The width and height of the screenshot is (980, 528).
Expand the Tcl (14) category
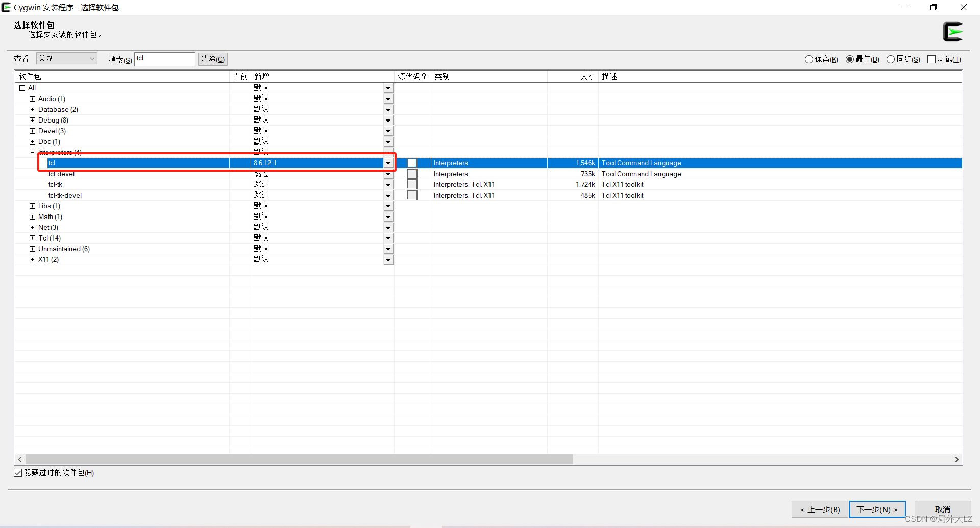pyautogui.click(x=33, y=238)
